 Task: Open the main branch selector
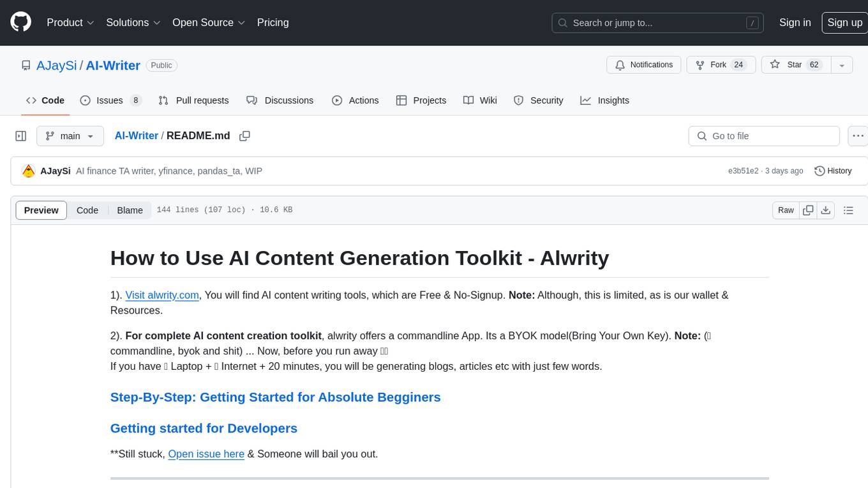[x=70, y=136]
